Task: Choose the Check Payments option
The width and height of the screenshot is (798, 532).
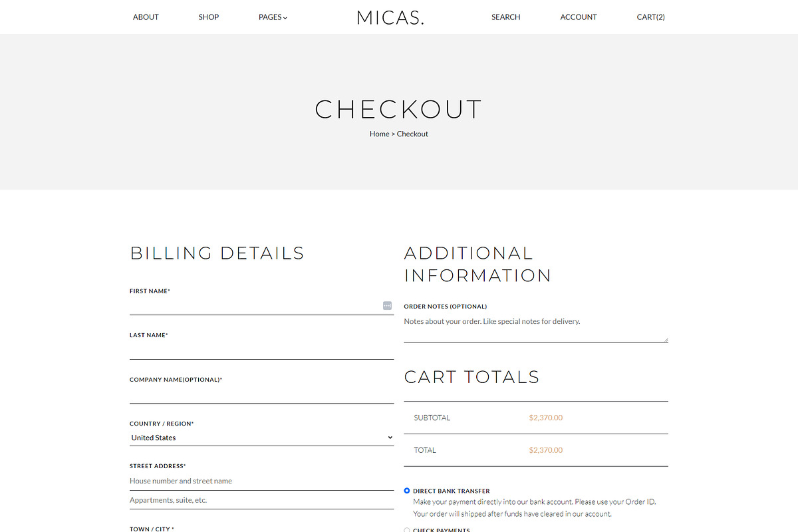Action: [406, 529]
